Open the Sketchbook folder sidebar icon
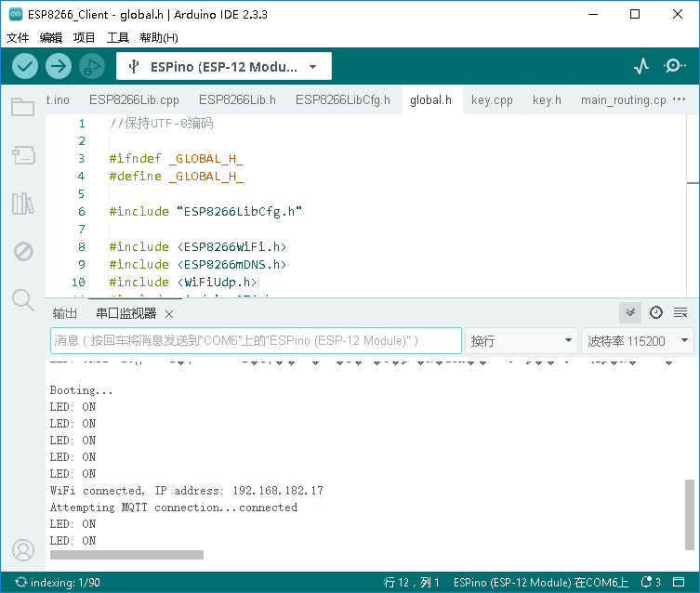This screenshot has width=700, height=593. [x=22, y=107]
